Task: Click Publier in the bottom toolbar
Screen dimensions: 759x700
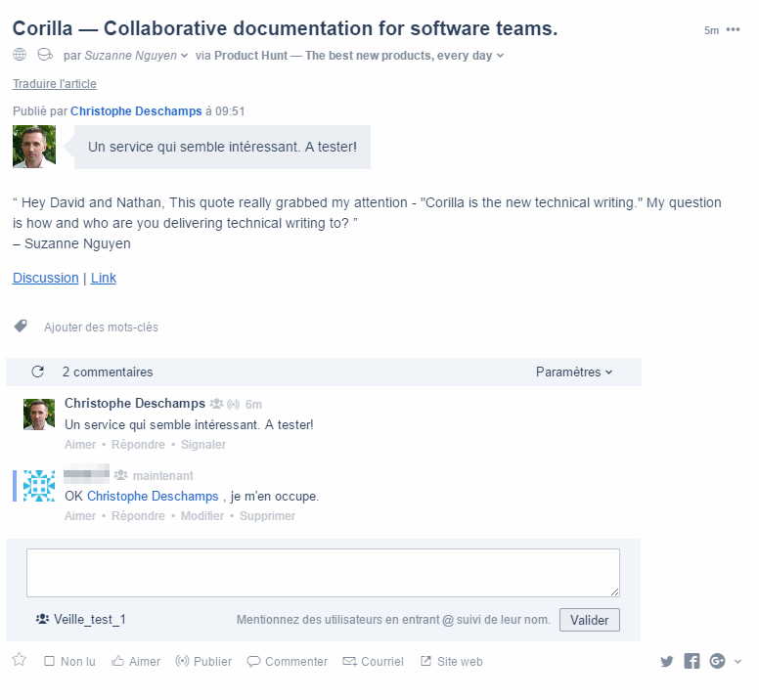Action: pyautogui.click(x=203, y=662)
